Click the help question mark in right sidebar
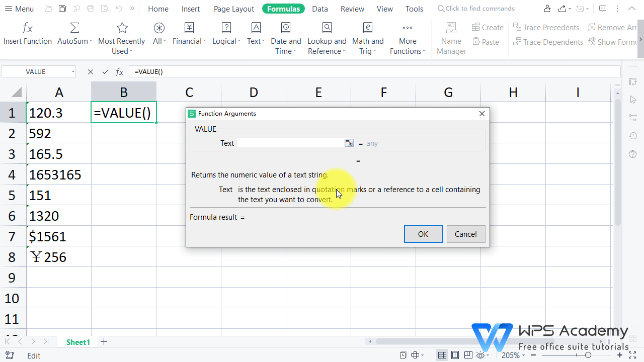The image size is (644, 362). (633, 154)
